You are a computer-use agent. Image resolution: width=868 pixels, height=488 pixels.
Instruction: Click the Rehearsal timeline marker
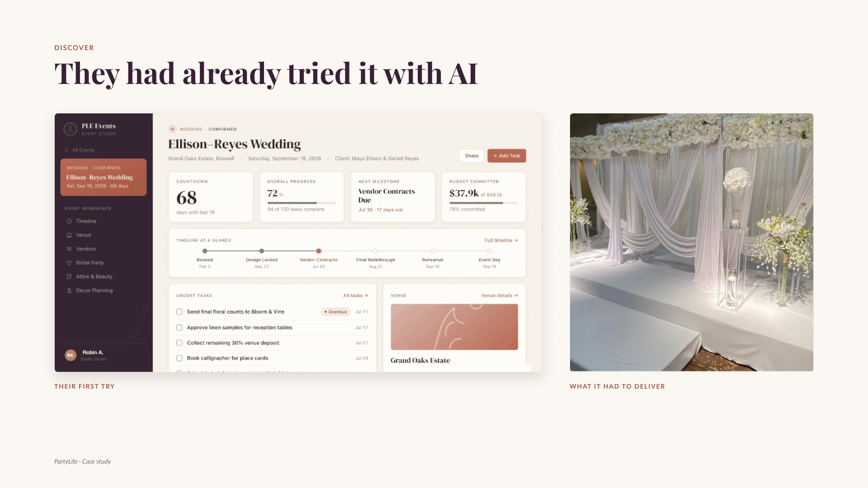click(x=433, y=251)
